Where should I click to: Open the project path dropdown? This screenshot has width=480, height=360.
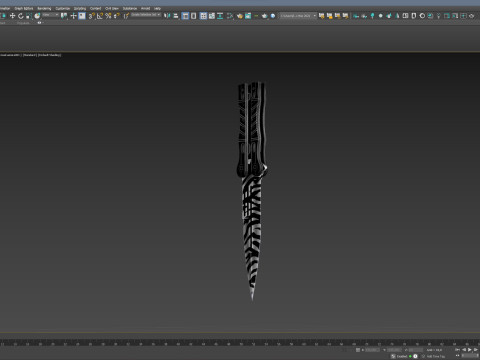click(298, 16)
